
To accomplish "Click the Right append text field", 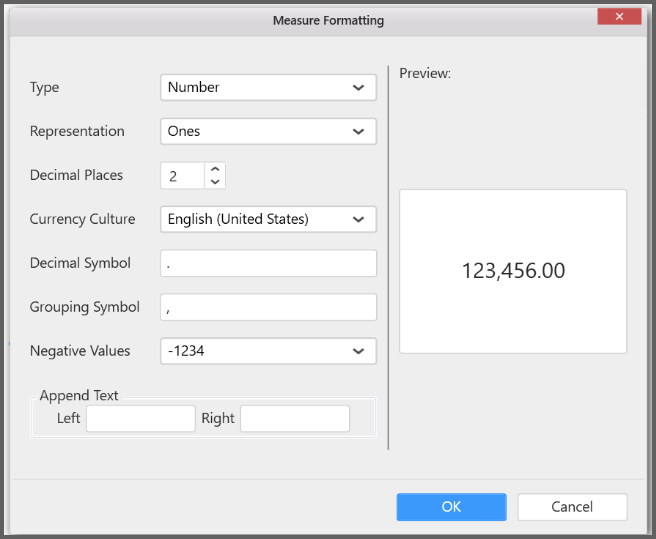I will [295, 419].
